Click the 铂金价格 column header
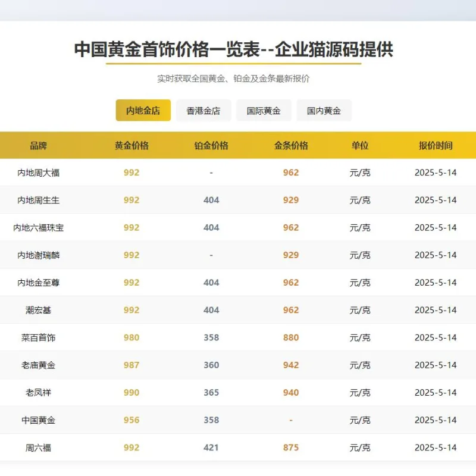This screenshot has width=476, height=476. [x=211, y=145]
